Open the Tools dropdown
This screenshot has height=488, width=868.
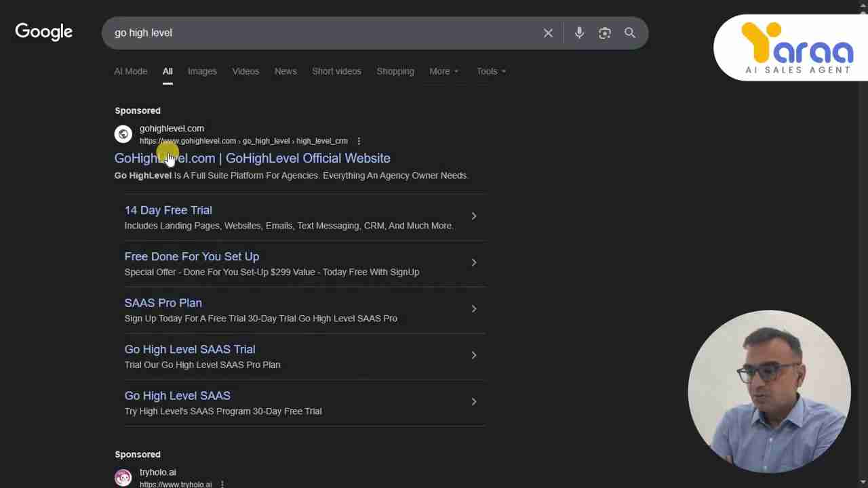tap(490, 71)
